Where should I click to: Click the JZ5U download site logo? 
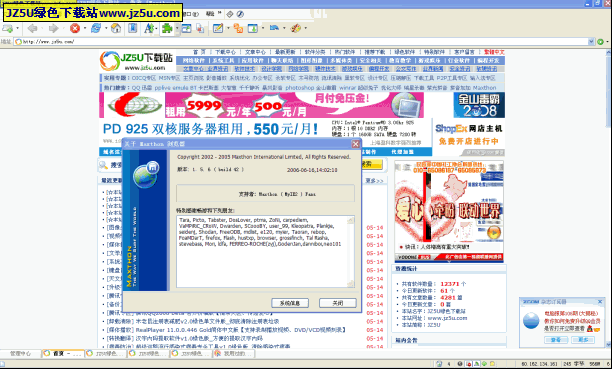pyautogui.click(x=137, y=61)
